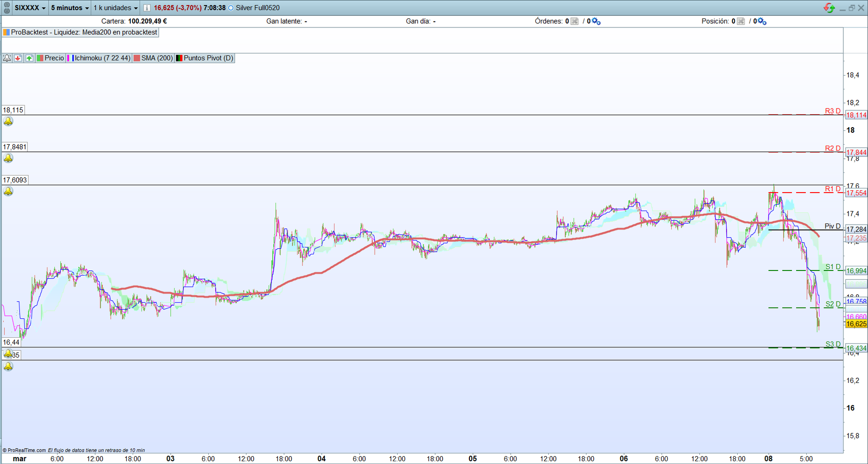Open the Posición gear settings icon

coord(762,21)
